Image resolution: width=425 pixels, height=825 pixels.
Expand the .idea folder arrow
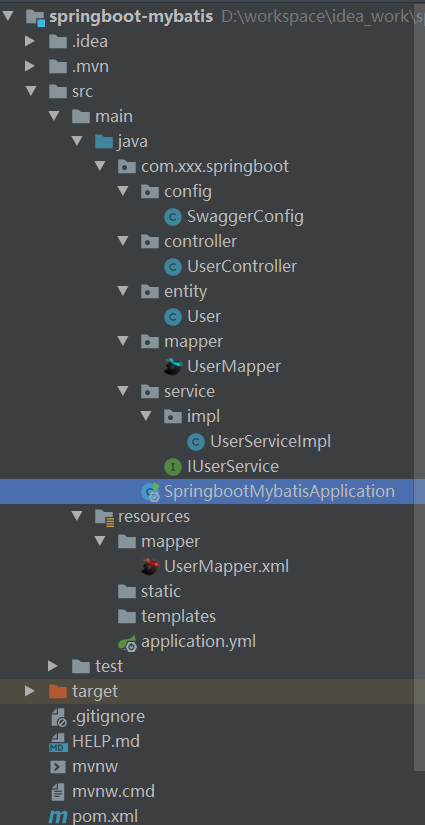30,41
